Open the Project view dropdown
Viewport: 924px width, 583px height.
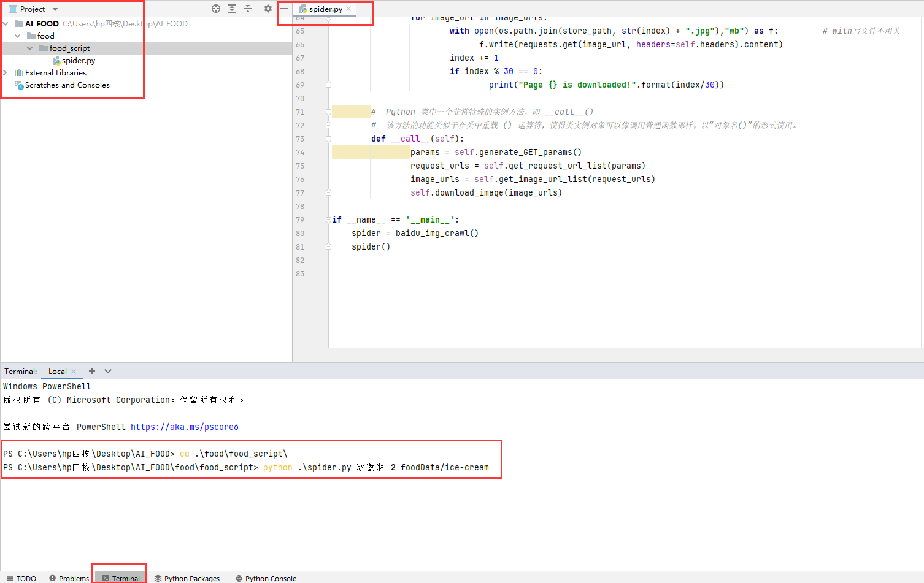coord(55,9)
